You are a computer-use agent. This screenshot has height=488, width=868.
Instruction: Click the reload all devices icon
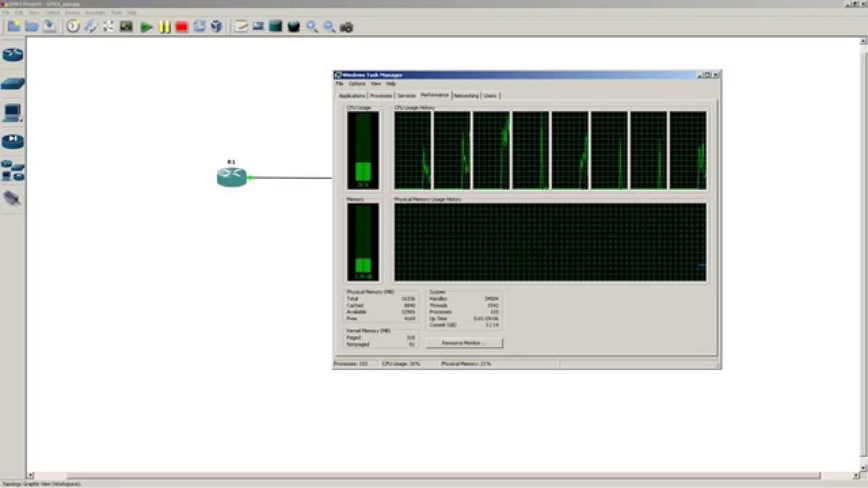[x=199, y=26]
